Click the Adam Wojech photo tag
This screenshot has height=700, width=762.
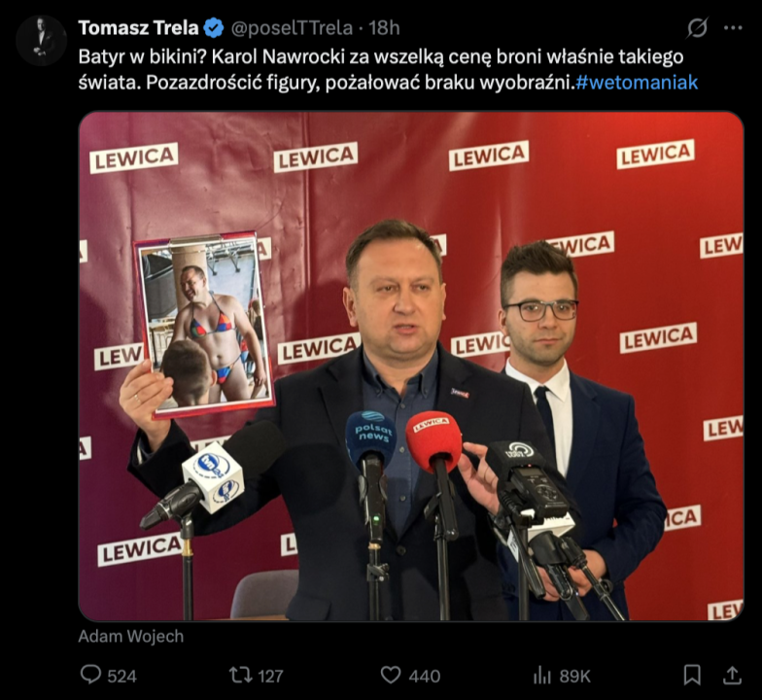(130, 636)
